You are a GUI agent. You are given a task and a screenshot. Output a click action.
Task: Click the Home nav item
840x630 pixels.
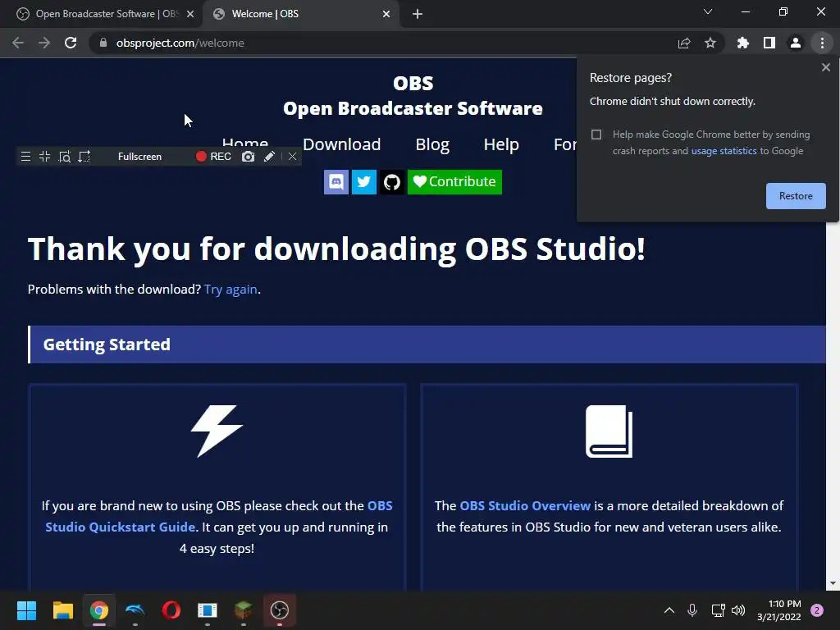[244, 142]
